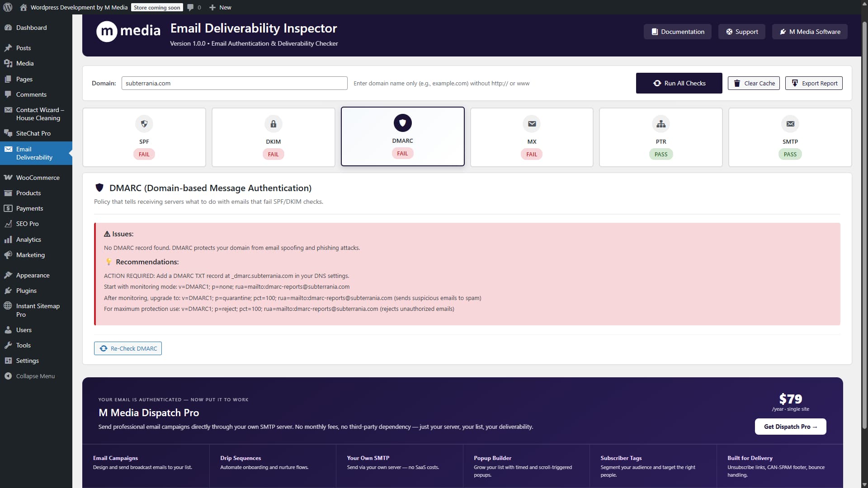Select the DMARC check tab
Screen dimensions: 868x488
[x=402, y=136]
